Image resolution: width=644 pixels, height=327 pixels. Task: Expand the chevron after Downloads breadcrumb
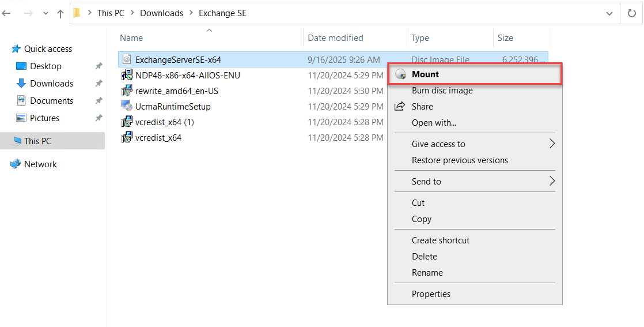(x=191, y=13)
